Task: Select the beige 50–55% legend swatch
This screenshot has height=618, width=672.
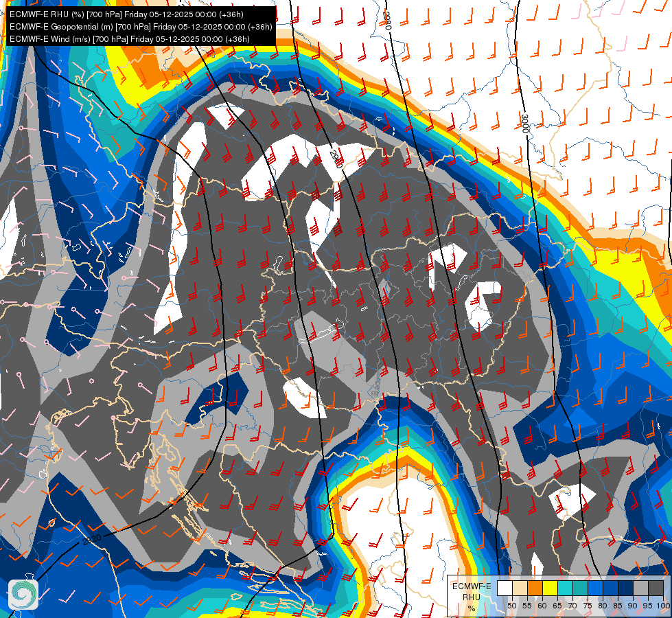Action: tap(520, 588)
